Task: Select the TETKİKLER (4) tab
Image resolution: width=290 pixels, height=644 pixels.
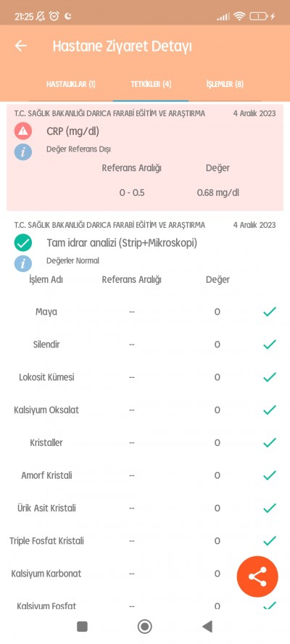Action: click(151, 84)
